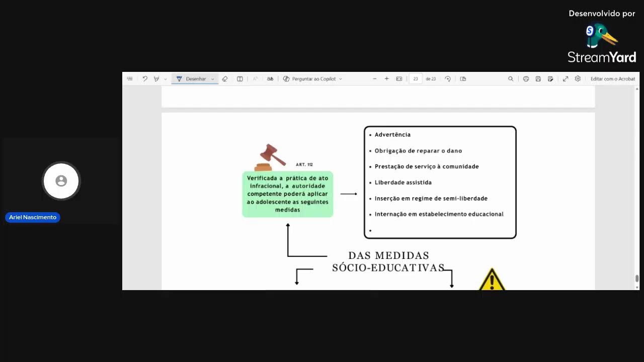The width and height of the screenshot is (644, 362).
Task: Click the Ariel Nascimento name label
Action: 33,217
